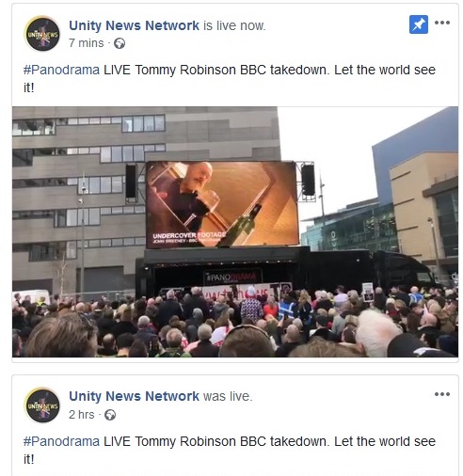Click the #Panodrama hashtag in second post
Viewport: 463px width, 476px height.
pyautogui.click(x=61, y=441)
